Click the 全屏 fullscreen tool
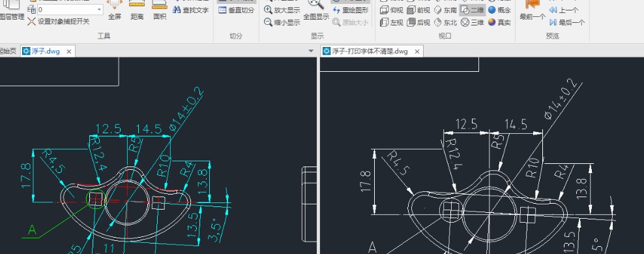Screen dimensions: 644x254 pyautogui.click(x=115, y=10)
